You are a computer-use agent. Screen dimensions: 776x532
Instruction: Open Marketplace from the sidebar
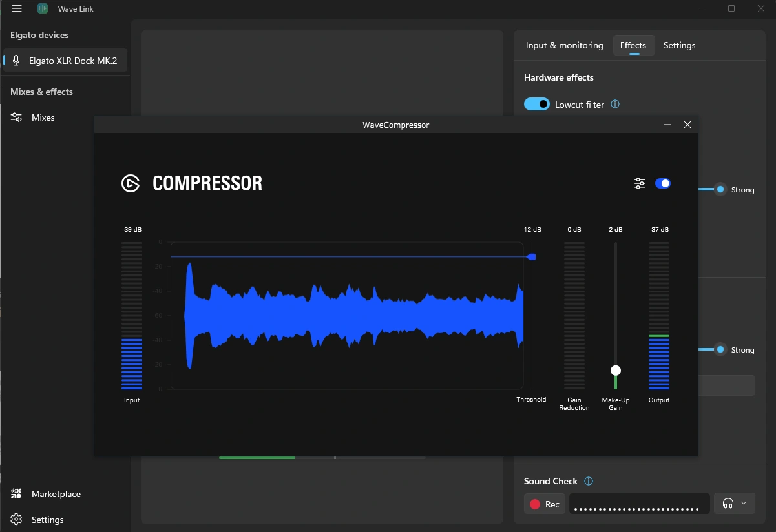(56, 494)
